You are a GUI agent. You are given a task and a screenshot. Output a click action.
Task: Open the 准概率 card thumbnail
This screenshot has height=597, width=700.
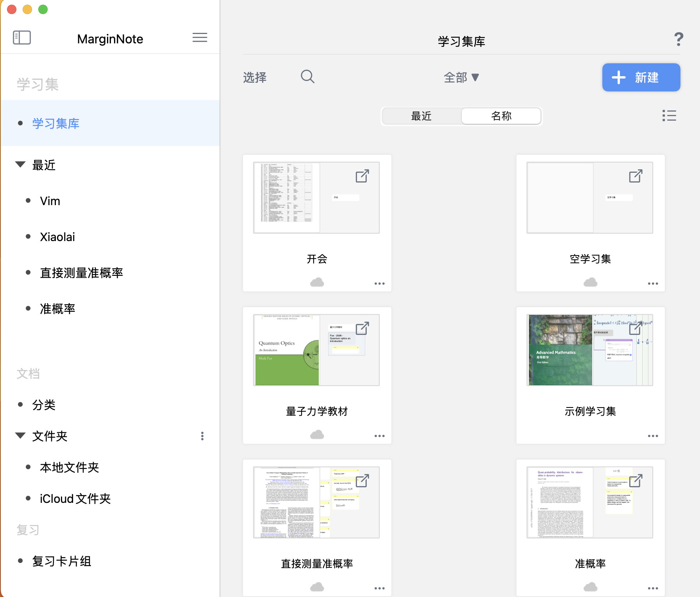pos(590,502)
